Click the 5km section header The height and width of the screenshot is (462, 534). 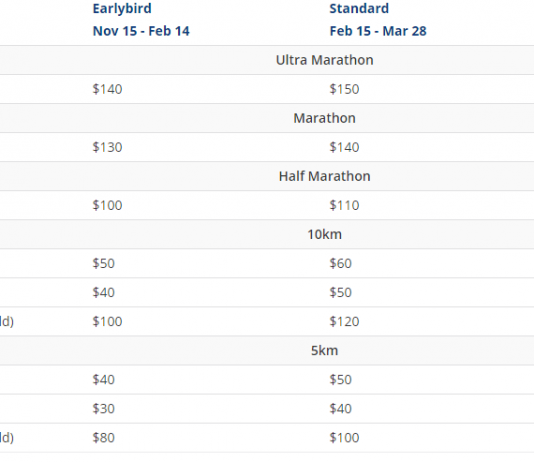pos(324,351)
